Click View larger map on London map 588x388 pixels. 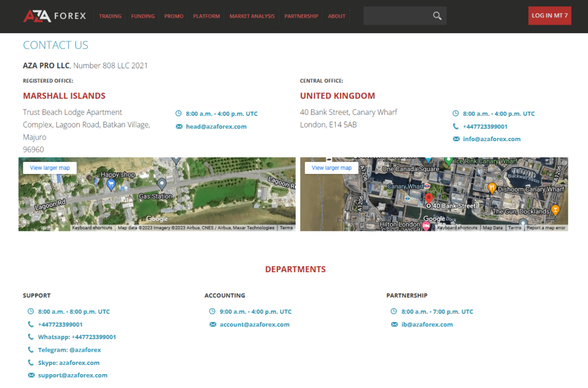tap(331, 168)
